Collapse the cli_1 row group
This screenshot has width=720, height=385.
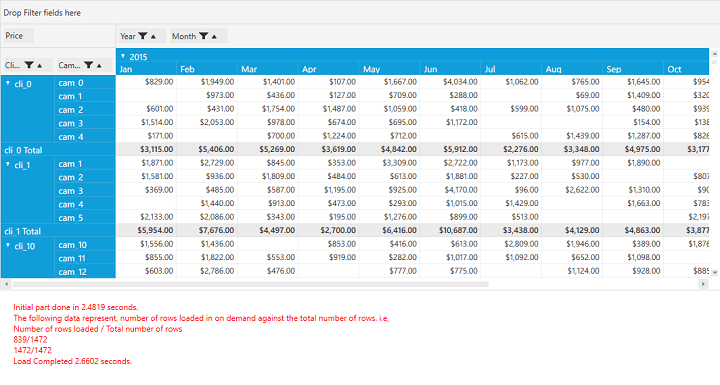[8, 164]
